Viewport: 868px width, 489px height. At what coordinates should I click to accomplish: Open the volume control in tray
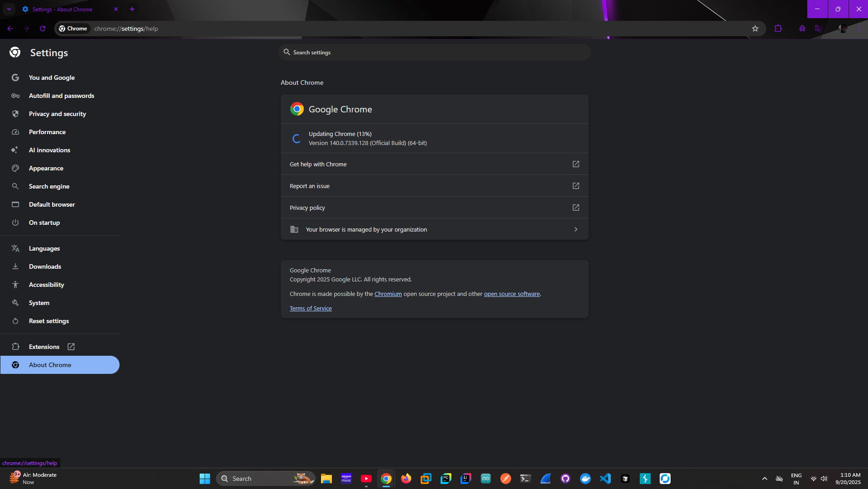pyautogui.click(x=824, y=479)
